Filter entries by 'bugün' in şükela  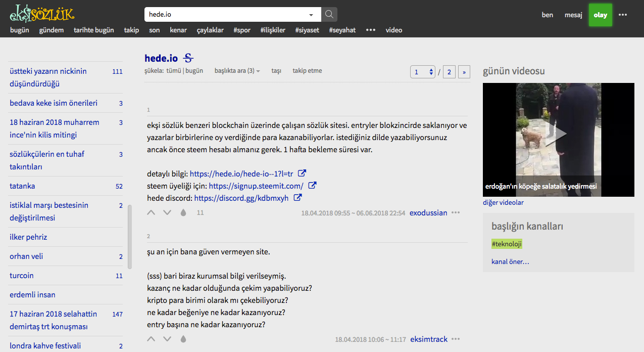click(194, 71)
